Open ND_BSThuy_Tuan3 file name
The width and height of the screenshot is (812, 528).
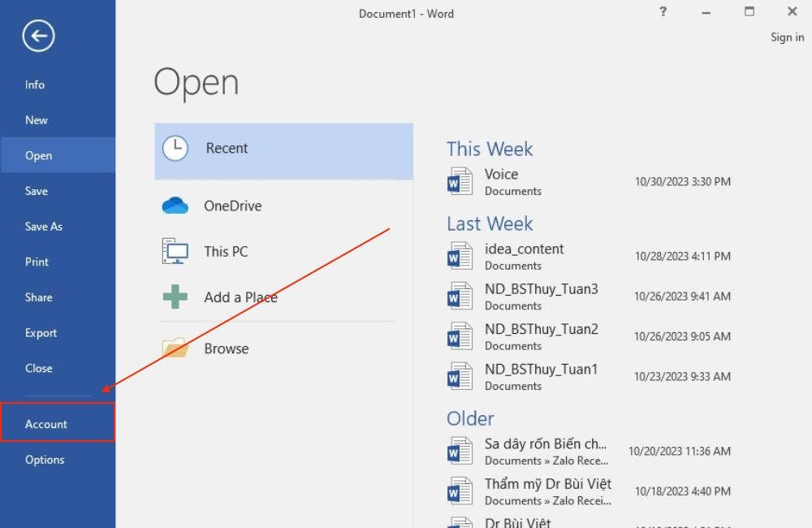[541, 288]
